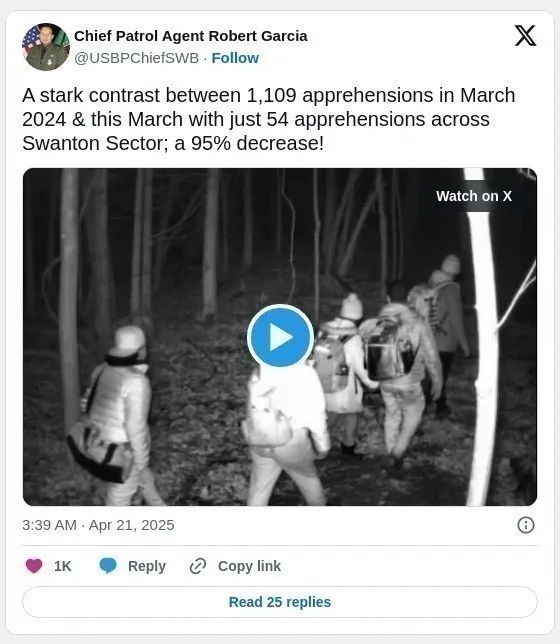Image resolution: width=560 pixels, height=644 pixels.
Task: Click the Copy link text
Action: point(249,566)
